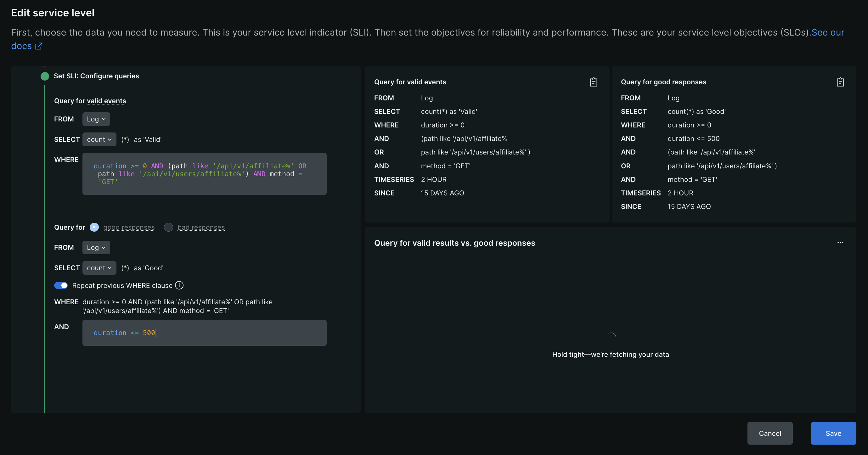Click the WHERE clause query editor
The width and height of the screenshot is (868, 455).
coord(204,174)
